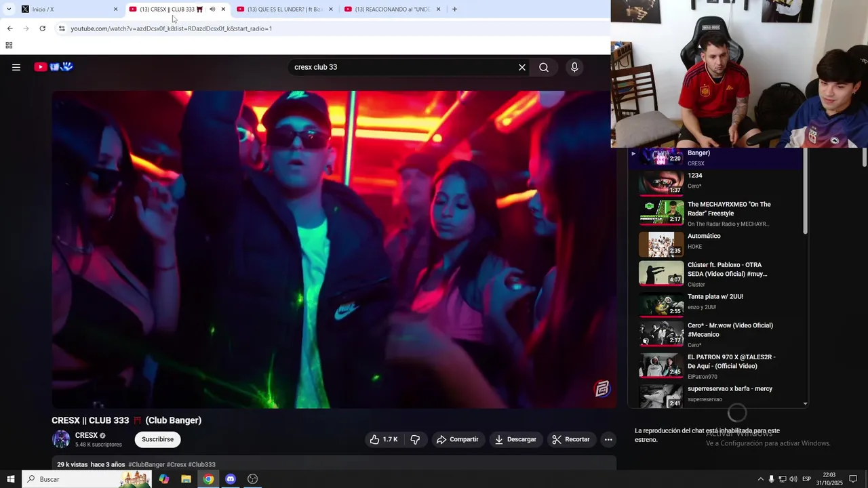Viewport: 868px width, 488px height.
Task: Click the #Club333 hashtag
Action: coord(201,464)
